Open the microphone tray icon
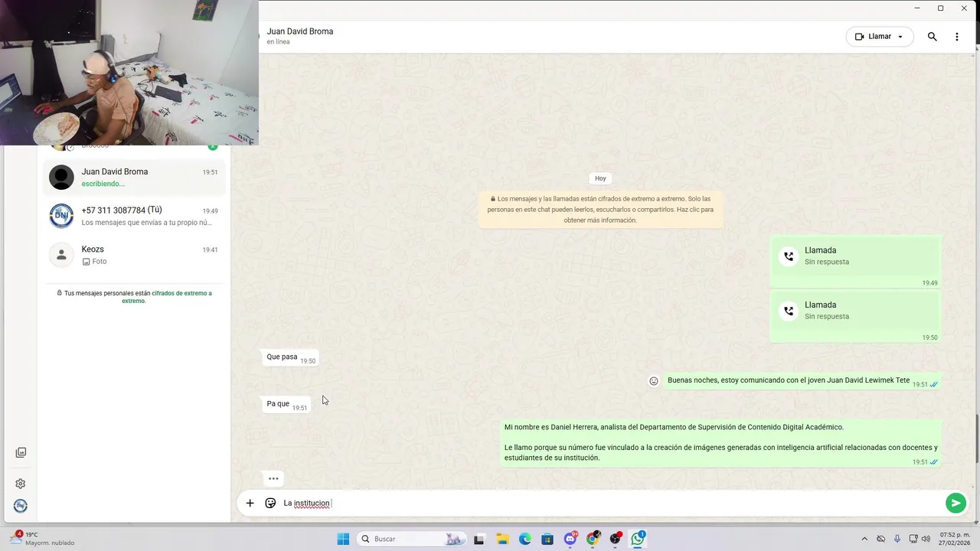The width and height of the screenshot is (980, 551). (x=897, y=539)
